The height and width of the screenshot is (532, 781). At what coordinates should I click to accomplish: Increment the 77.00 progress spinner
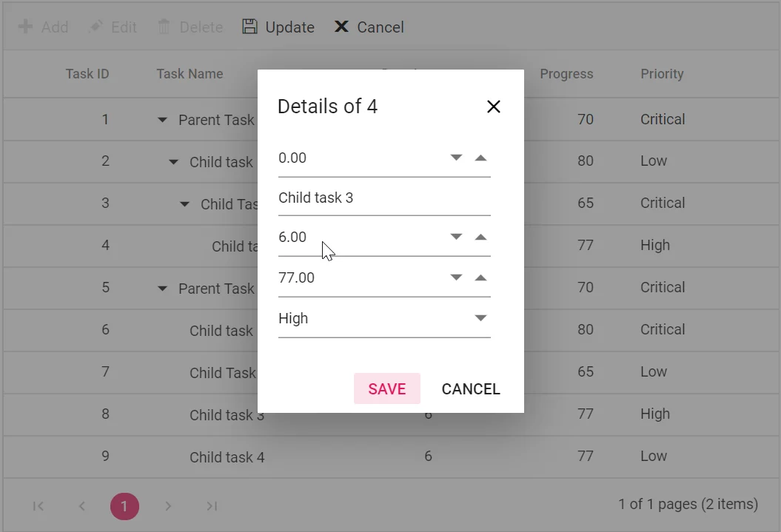point(480,277)
